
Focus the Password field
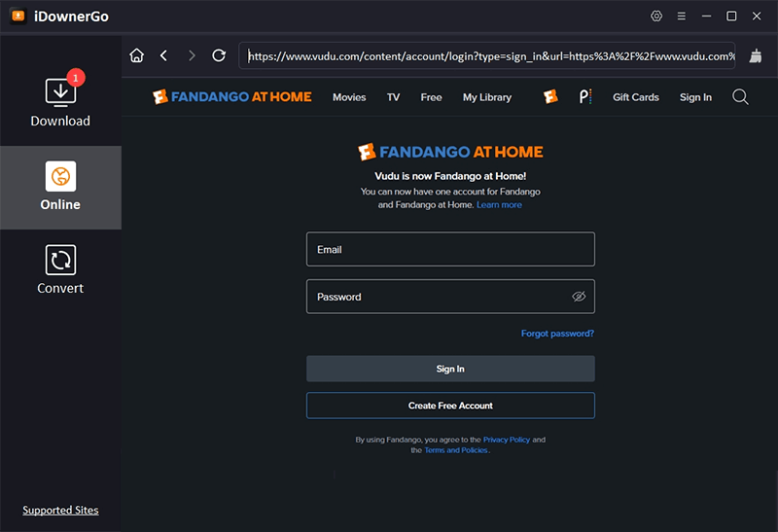pos(450,297)
